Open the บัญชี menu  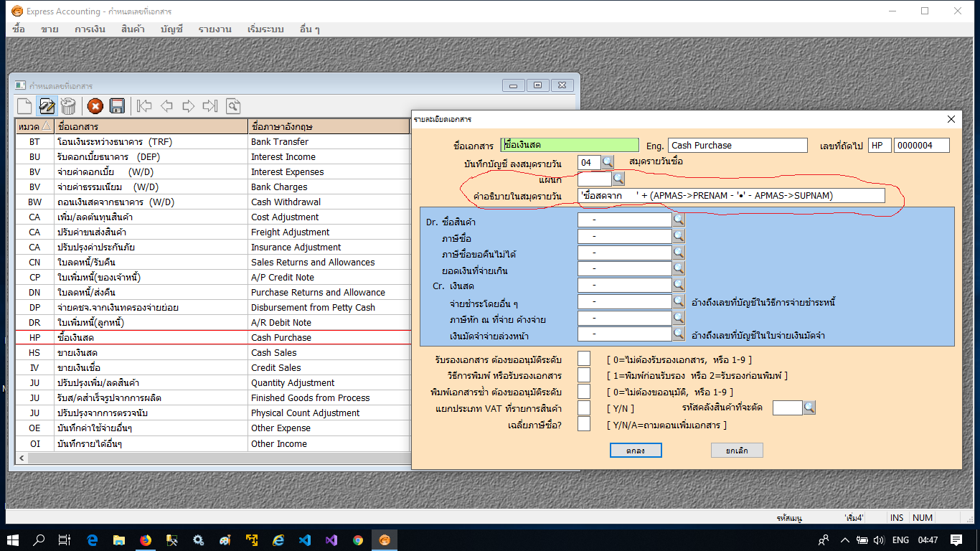coord(171,29)
